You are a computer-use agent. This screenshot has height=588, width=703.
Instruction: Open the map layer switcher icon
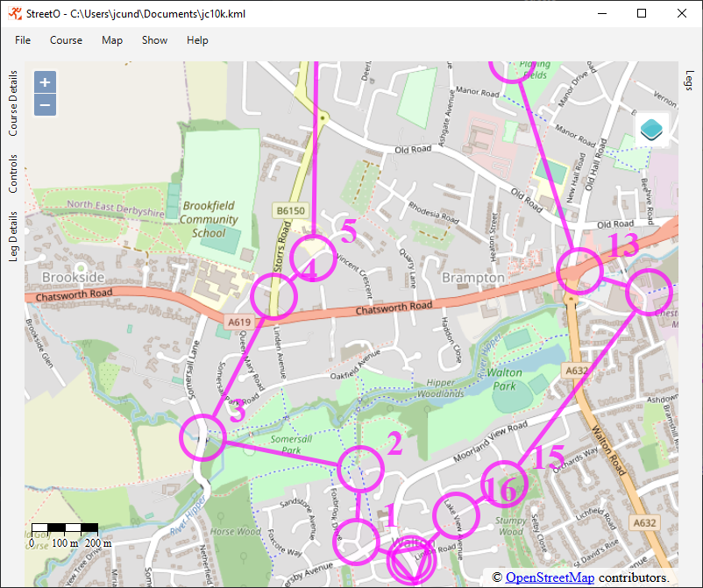point(652,131)
